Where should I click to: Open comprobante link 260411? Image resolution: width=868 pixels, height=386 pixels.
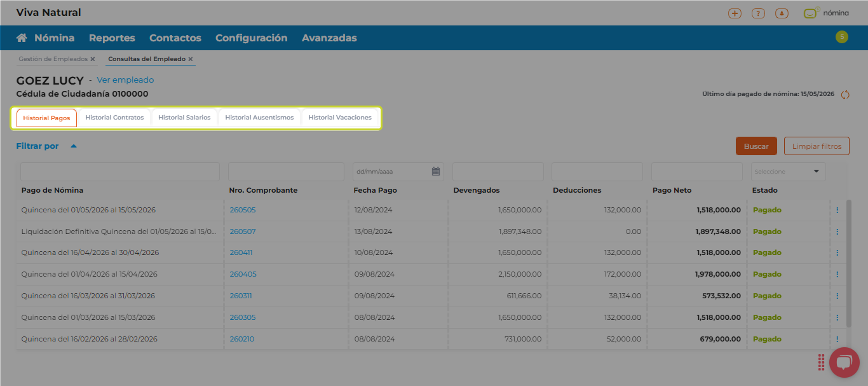(241, 252)
